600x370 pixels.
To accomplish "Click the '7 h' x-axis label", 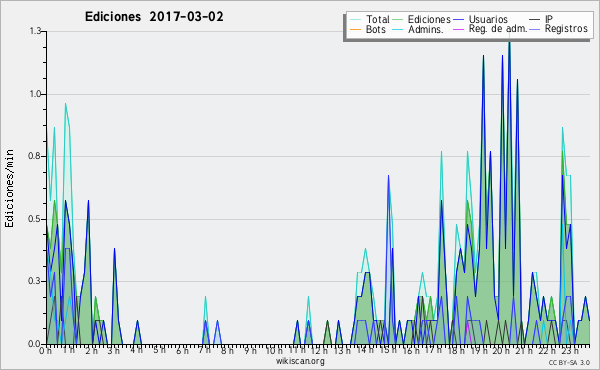I will (204, 350).
